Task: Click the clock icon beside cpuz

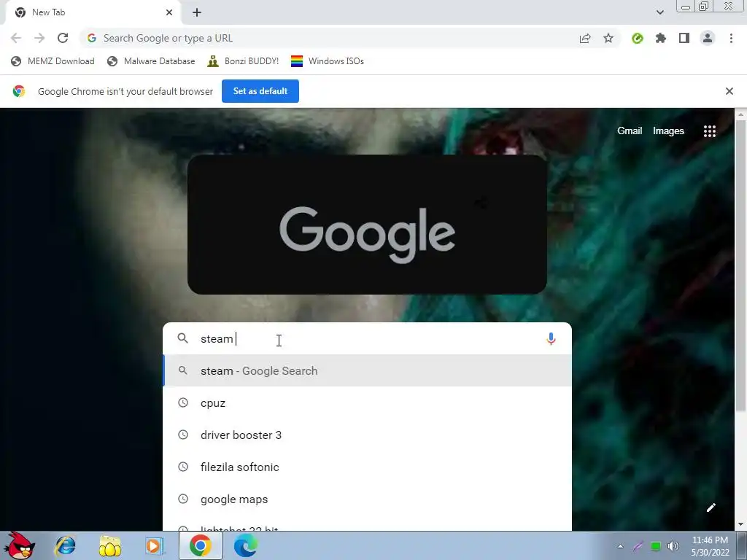Action: [x=183, y=402]
